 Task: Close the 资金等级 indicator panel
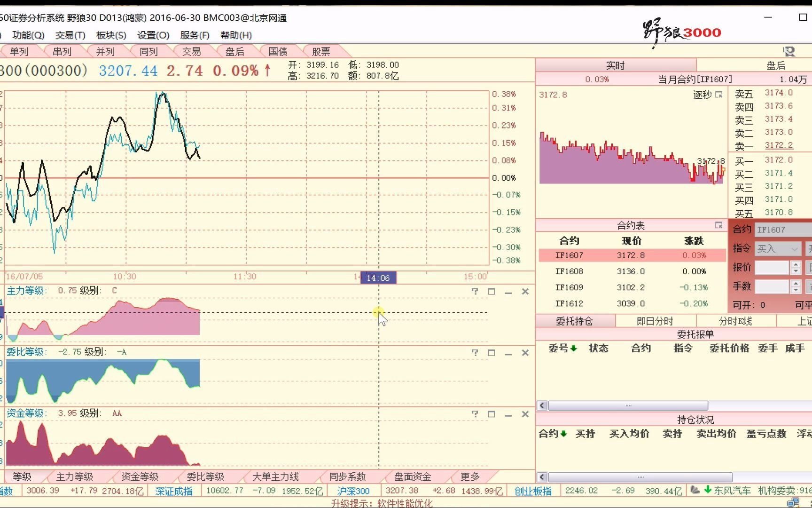[525, 414]
